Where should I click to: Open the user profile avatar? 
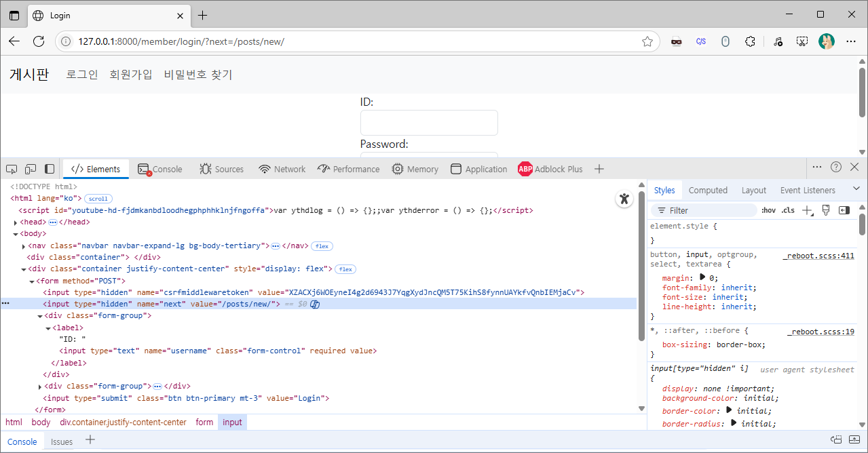[x=827, y=41]
